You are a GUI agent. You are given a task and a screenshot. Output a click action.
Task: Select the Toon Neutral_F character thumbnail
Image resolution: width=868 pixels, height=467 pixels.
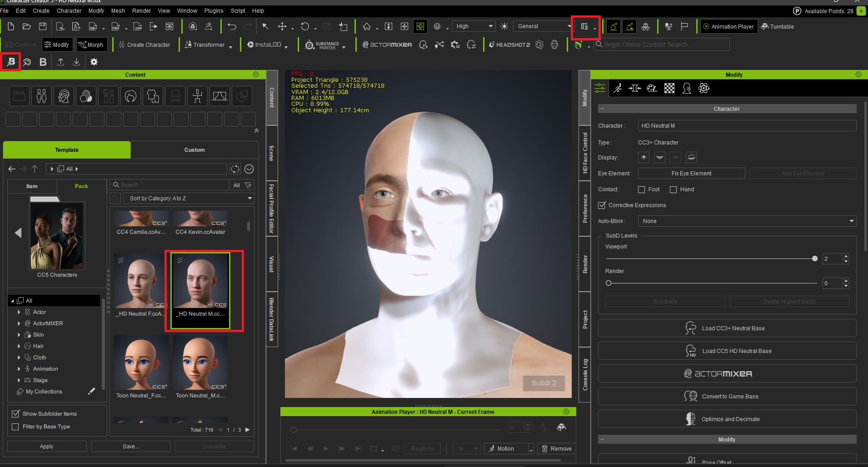coord(141,363)
